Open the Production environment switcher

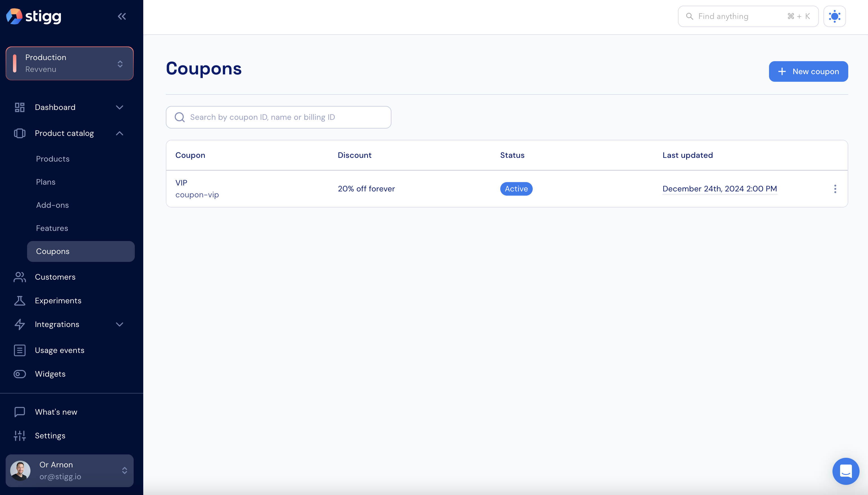point(70,64)
